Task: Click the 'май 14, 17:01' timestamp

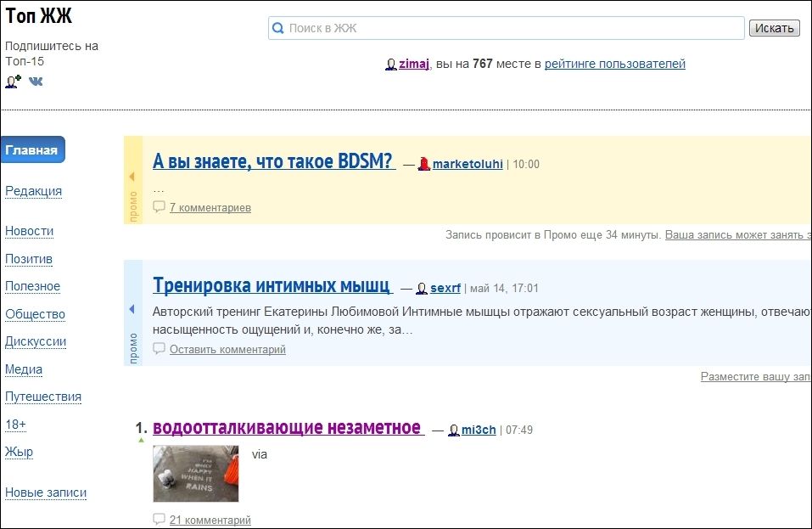Action: click(504, 288)
